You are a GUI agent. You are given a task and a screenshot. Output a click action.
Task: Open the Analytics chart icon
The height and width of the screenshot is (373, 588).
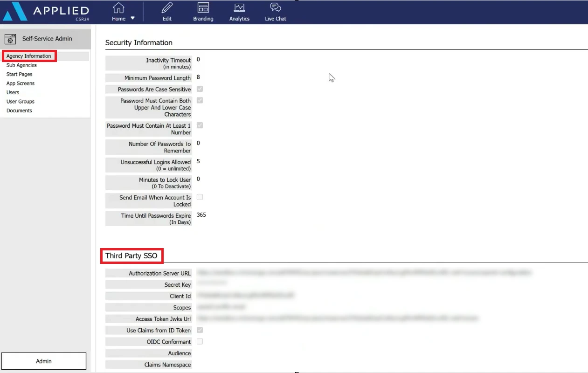tap(239, 8)
